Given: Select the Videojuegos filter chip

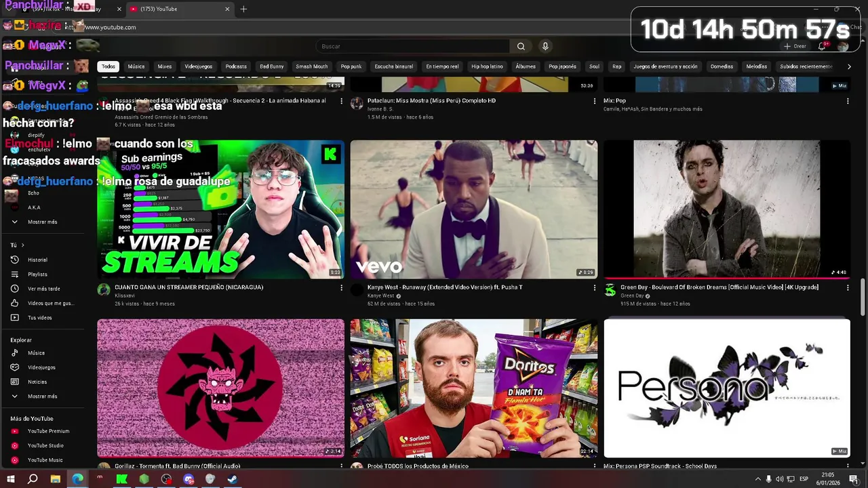Looking at the screenshot, I should pyautogui.click(x=199, y=66).
